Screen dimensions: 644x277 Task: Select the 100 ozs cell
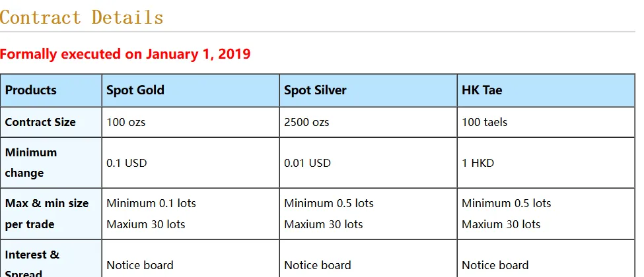point(191,122)
